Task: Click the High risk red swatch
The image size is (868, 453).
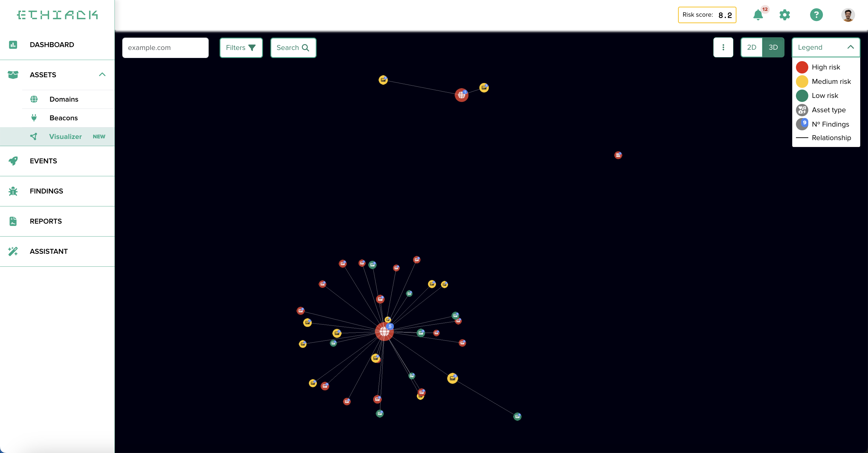Action: [x=802, y=67]
